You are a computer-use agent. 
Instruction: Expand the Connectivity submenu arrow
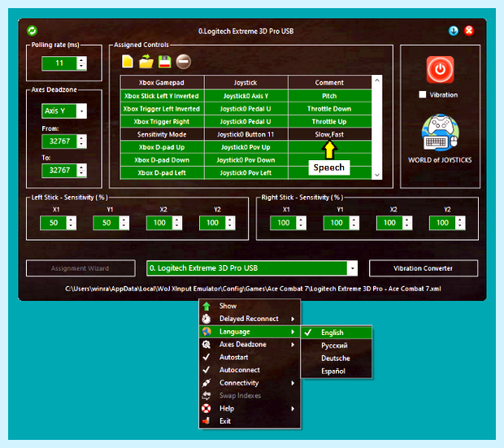[293, 383]
